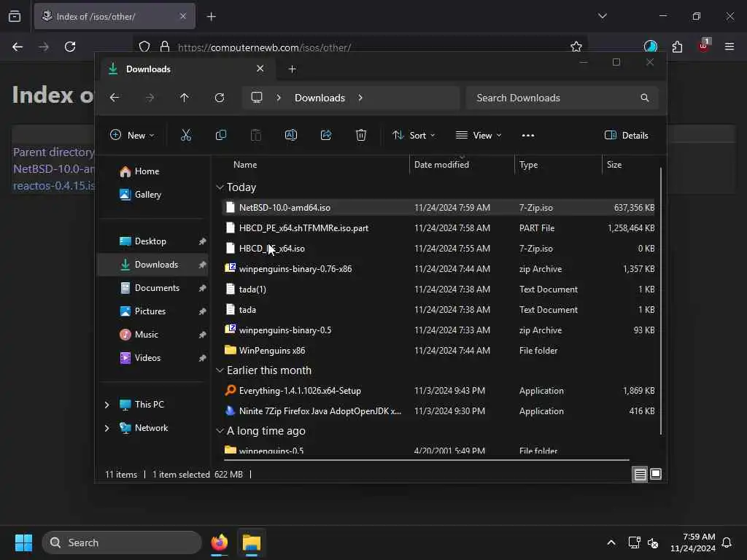Click the horizontal scrollbar under file list
This screenshot has width=747, height=560.
426,460
